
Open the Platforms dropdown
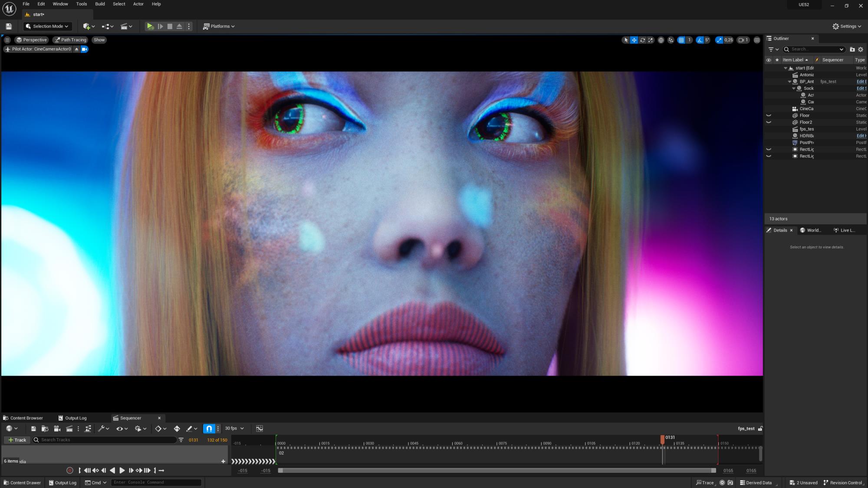(x=219, y=26)
